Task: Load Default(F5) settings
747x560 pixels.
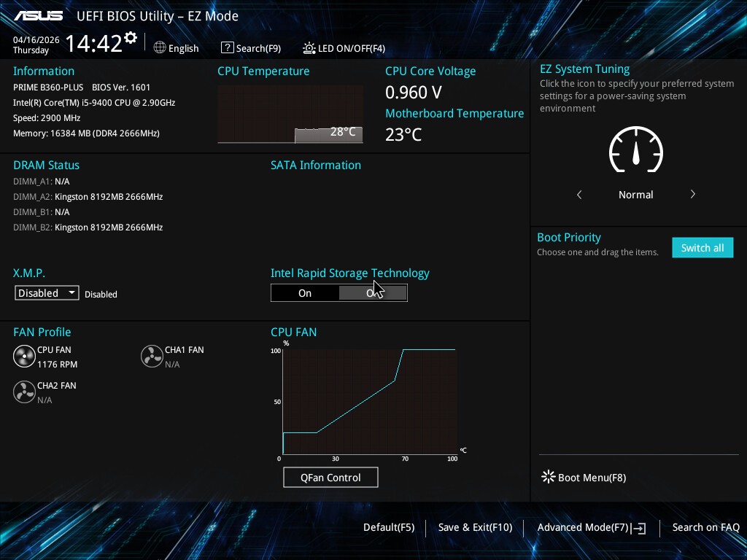Action: click(x=389, y=527)
